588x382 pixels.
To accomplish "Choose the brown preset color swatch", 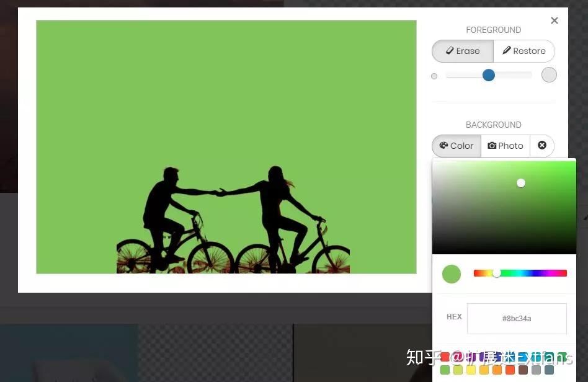I will click(x=523, y=370).
